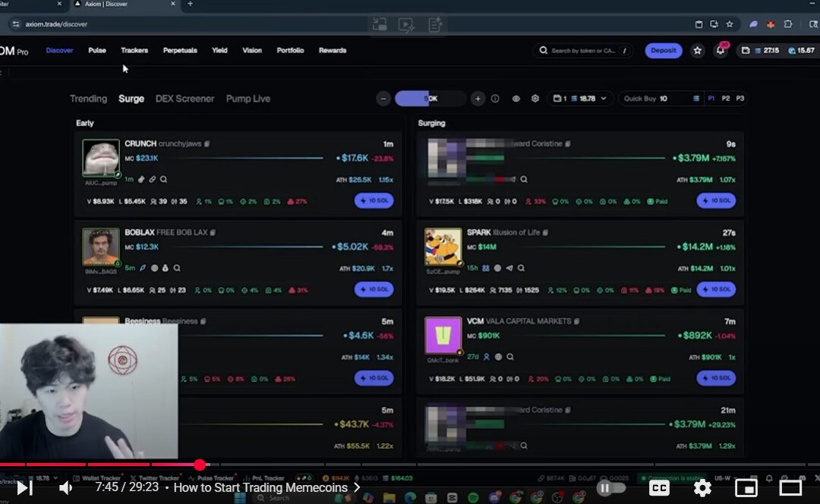The height and width of the screenshot is (504, 820).
Task: Expand the wallet selector showing 18.78
Action: coord(580,98)
